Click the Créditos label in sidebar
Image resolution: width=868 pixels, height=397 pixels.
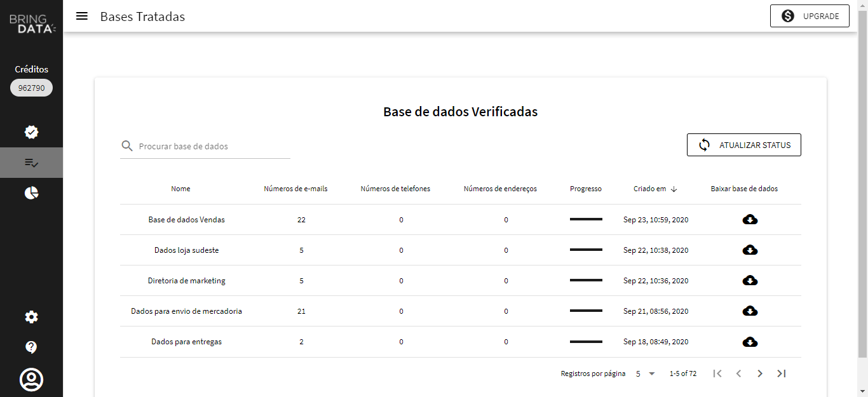(32, 69)
